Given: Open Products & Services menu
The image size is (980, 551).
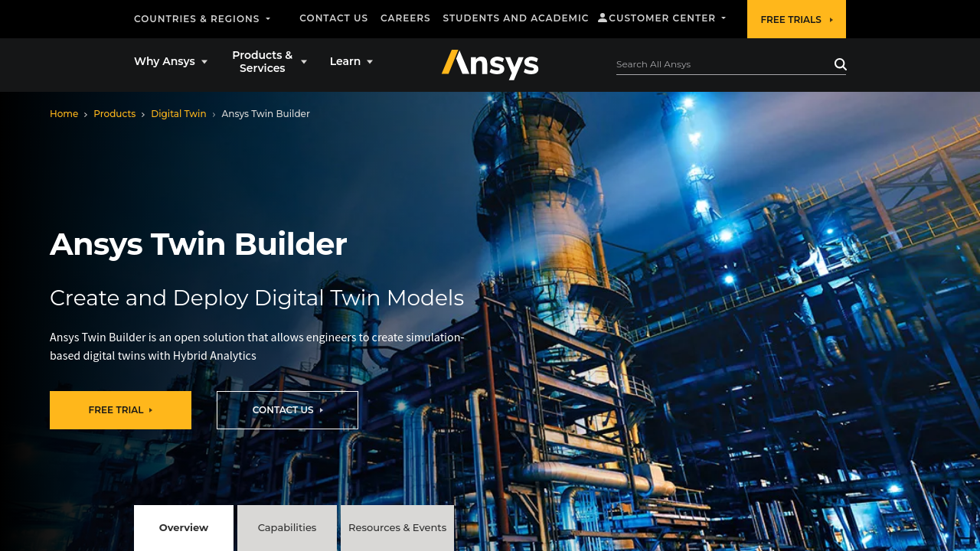Looking at the screenshot, I should [269, 61].
